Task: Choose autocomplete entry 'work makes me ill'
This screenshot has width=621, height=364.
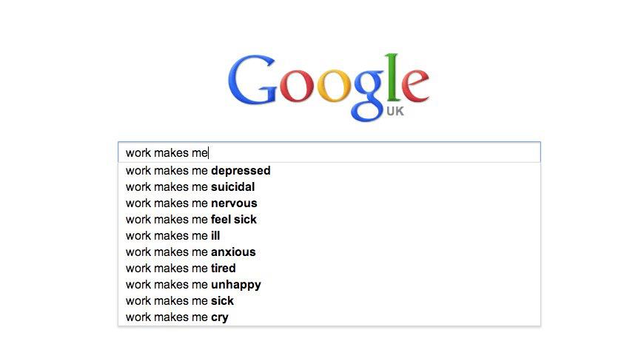Action: tap(329, 236)
